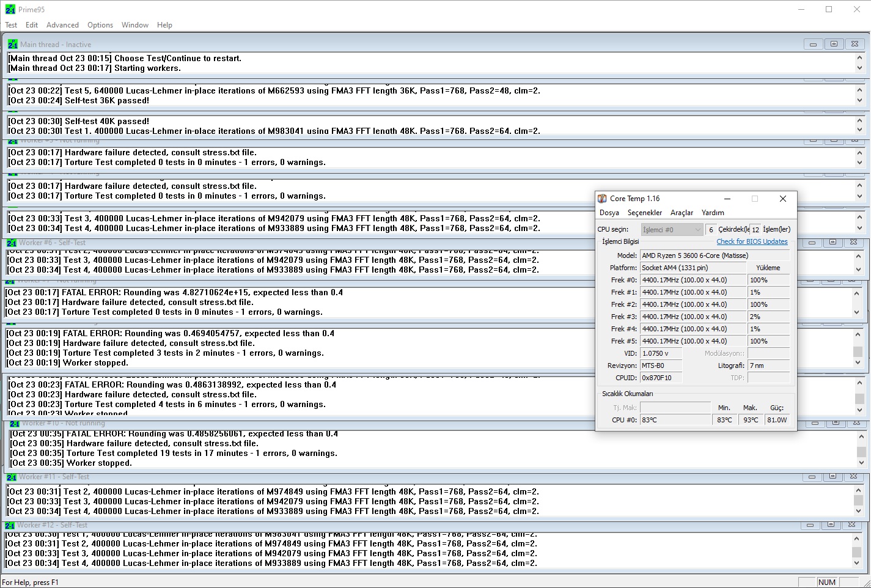Click the thread count field showing 12
This screenshot has width=871, height=588.
coord(755,230)
